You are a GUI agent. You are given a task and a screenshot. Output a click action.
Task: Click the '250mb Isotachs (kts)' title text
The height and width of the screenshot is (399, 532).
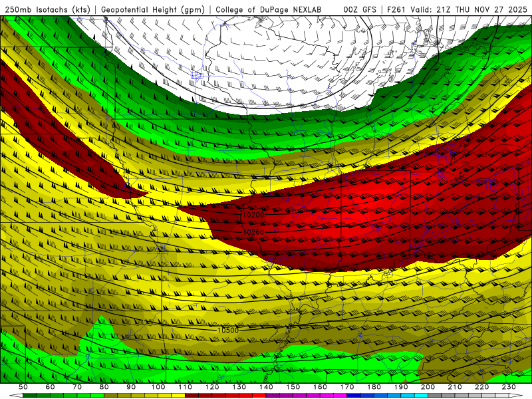coord(48,10)
